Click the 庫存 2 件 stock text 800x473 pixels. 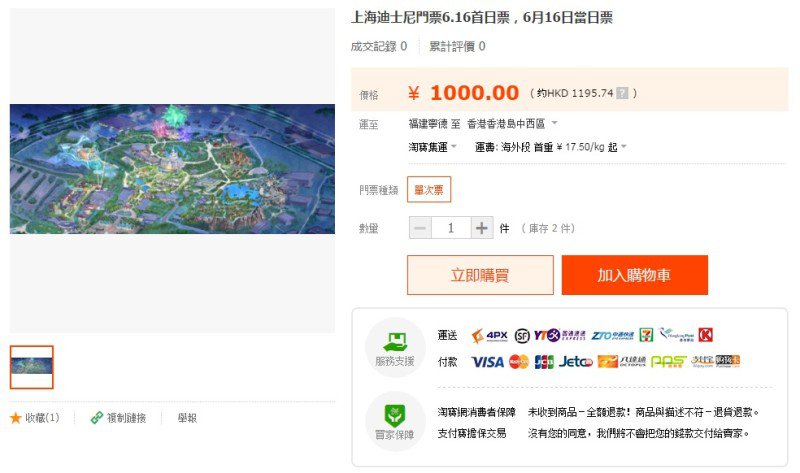548,228
